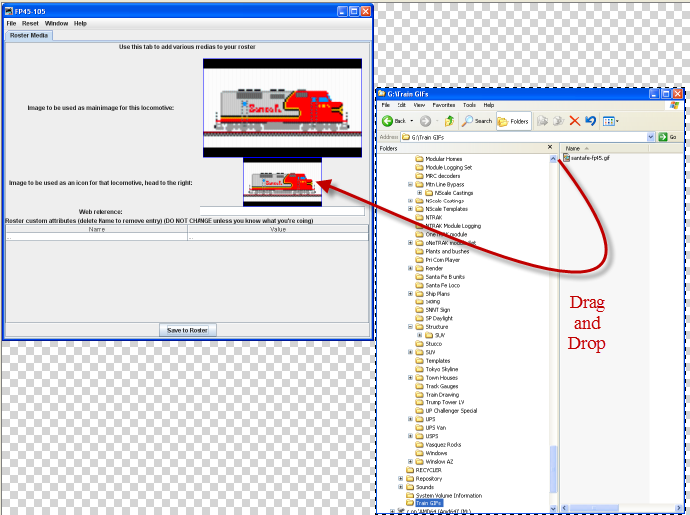
Task: Click the blue Undo arrow icon
Action: pos(590,121)
